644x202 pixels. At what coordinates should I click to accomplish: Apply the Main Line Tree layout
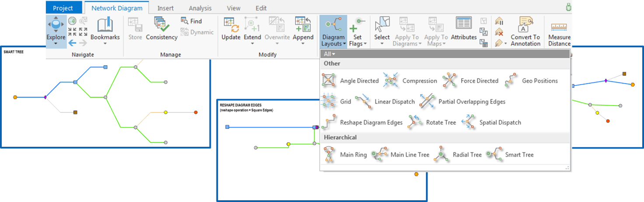400,155
